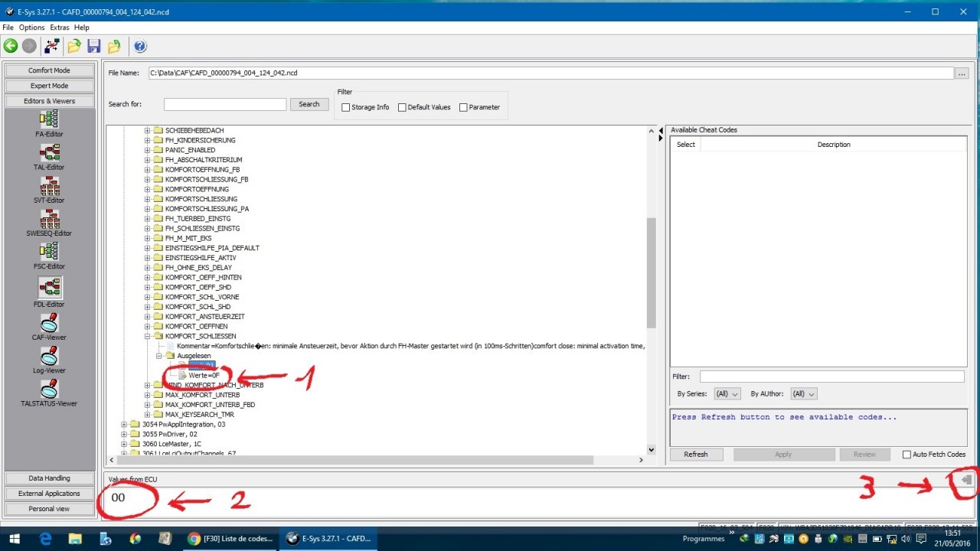The width and height of the screenshot is (980, 551).
Task: Open the SWESEQ-Editor
Action: pos(50,223)
